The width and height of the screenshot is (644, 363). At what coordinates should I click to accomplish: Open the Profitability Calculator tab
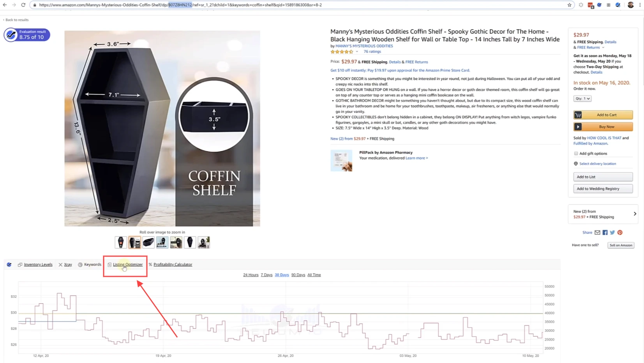173,264
